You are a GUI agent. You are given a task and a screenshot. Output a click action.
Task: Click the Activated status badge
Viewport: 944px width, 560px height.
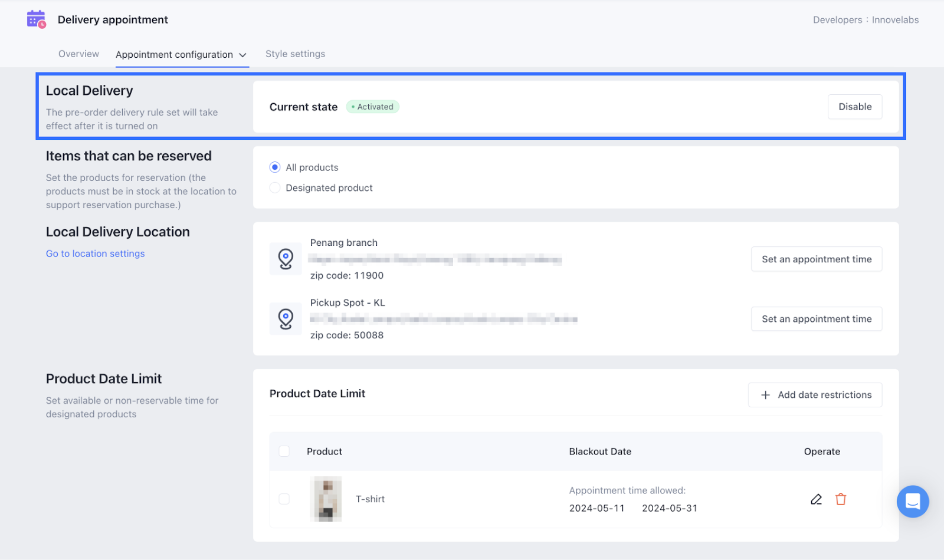click(372, 107)
